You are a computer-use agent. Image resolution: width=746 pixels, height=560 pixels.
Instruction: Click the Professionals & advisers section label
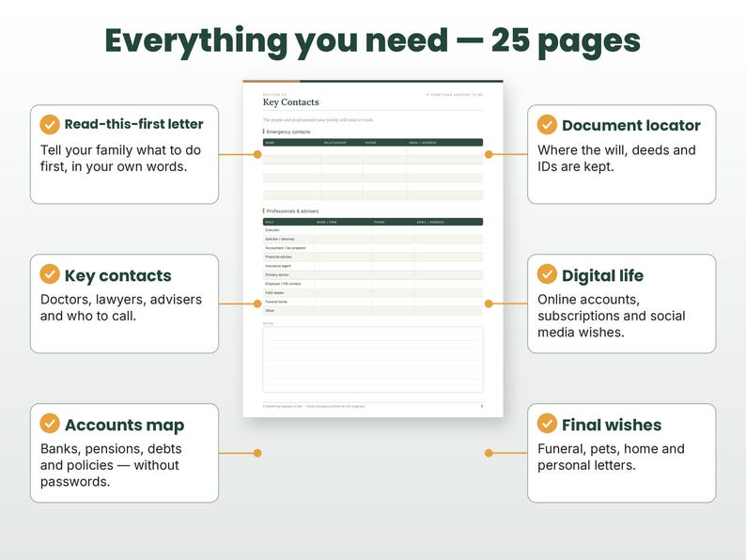292,210
